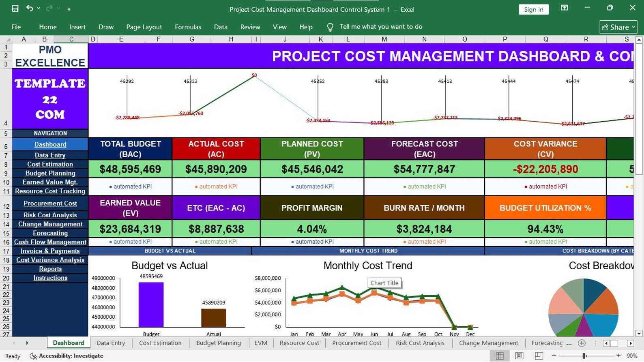Follow the Cash Flow Management link
The width and height of the screenshot is (644, 362).
pos(50,242)
